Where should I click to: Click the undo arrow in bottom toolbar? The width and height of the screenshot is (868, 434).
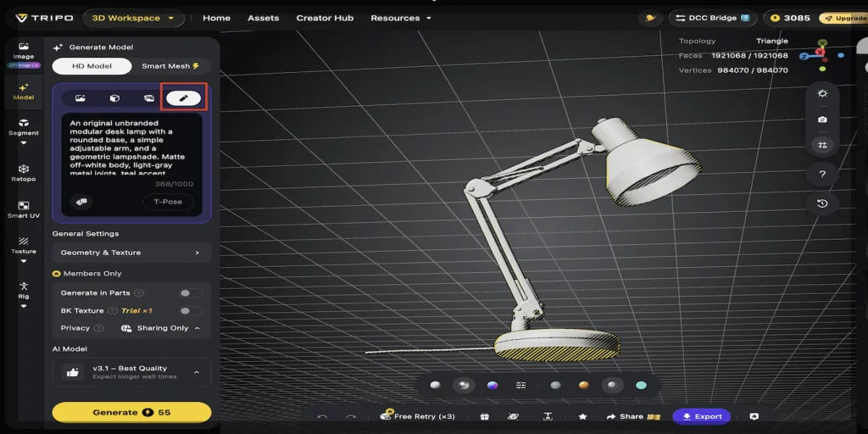coord(323,416)
